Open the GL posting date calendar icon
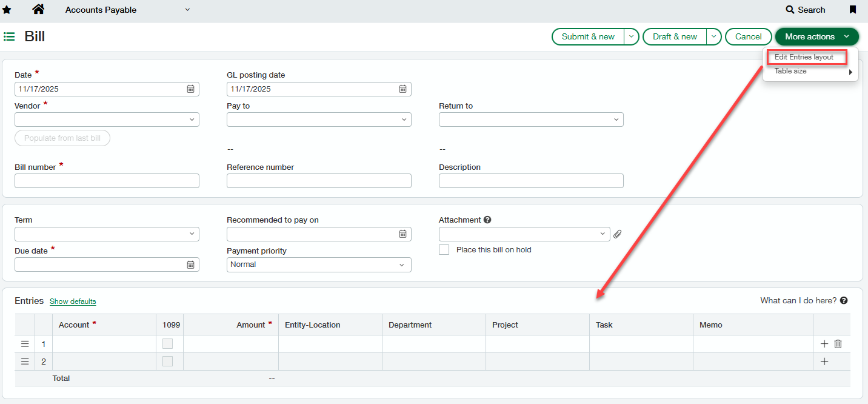Image resolution: width=868 pixels, height=404 pixels. tap(402, 89)
